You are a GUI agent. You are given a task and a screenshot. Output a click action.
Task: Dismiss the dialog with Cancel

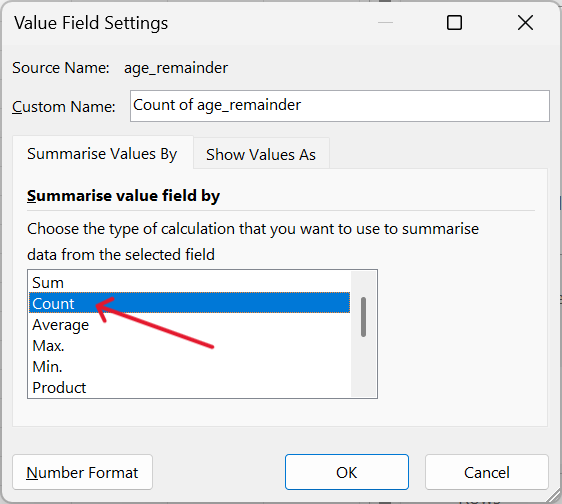[487, 472]
